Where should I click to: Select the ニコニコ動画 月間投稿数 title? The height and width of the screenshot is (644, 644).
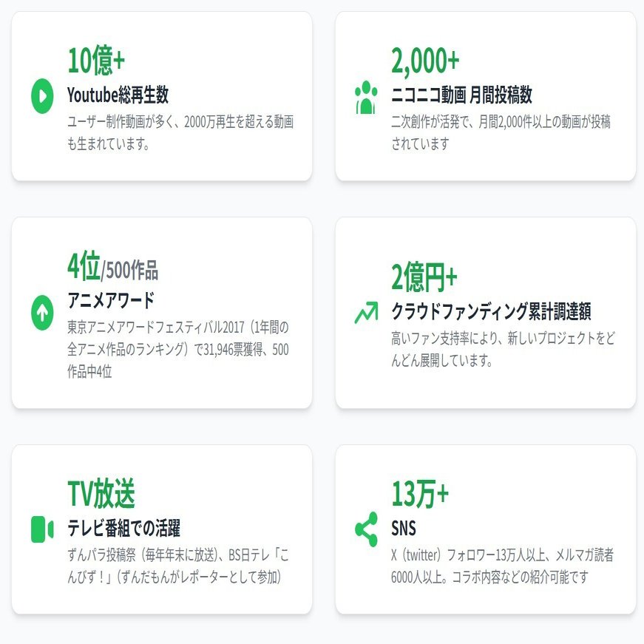tap(461, 95)
